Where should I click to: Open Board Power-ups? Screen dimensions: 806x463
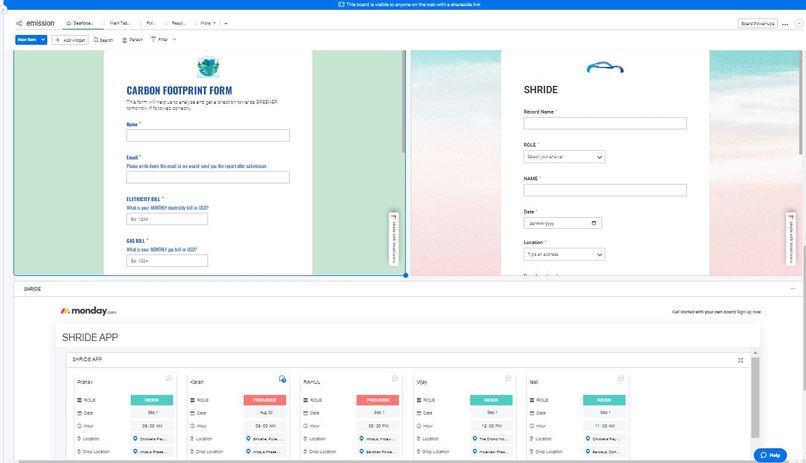[x=757, y=24]
